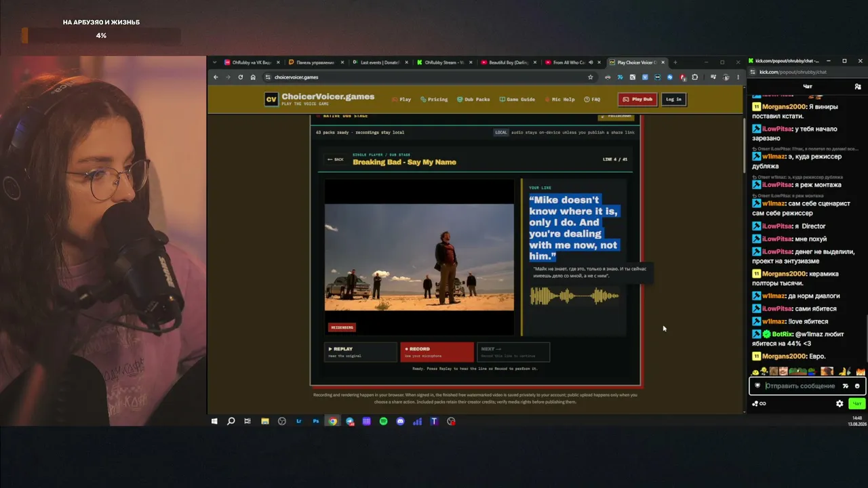Click the red Heisenberg character tag
868x488 pixels.
pos(342,327)
